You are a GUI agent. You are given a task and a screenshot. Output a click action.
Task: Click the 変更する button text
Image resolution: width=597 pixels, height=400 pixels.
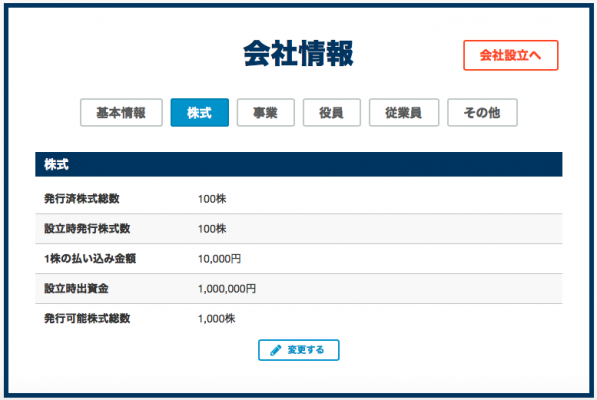pos(306,350)
